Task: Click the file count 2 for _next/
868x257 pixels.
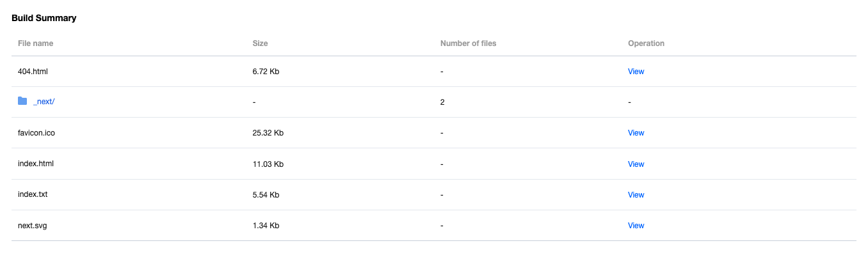Action: [x=442, y=102]
